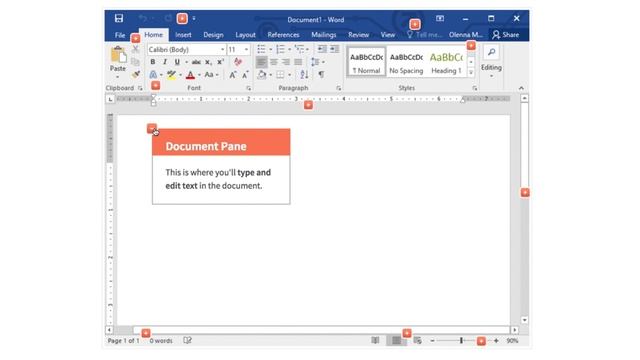Select Align Right paragraph alignment
The image size is (640, 360).
286,62
